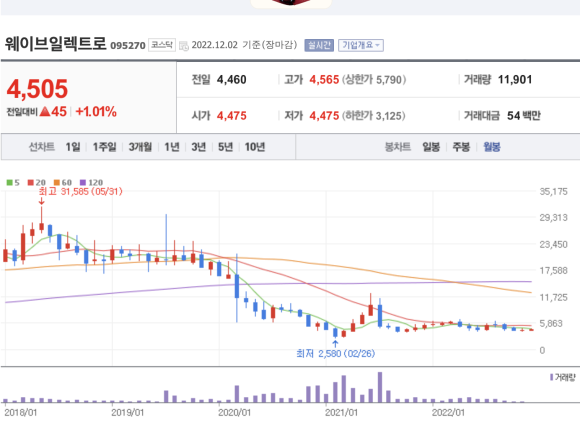
Task: Click the stock name 웨이브일렉트로
Action: click(x=55, y=44)
